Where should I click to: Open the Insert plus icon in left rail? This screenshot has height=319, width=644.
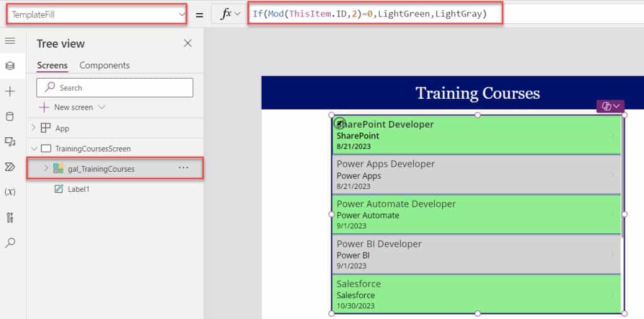tap(10, 91)
